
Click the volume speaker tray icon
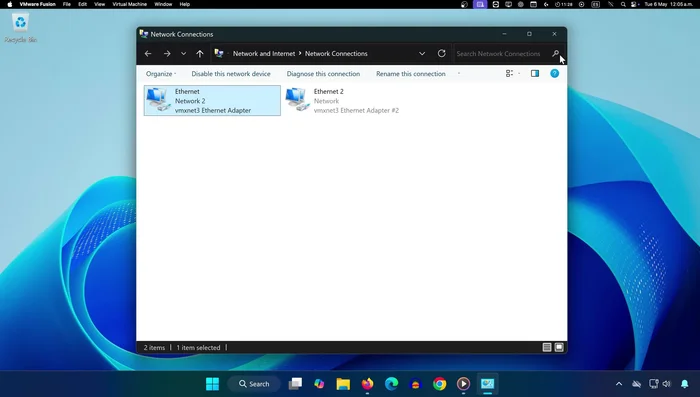click(x=667, y=384)
